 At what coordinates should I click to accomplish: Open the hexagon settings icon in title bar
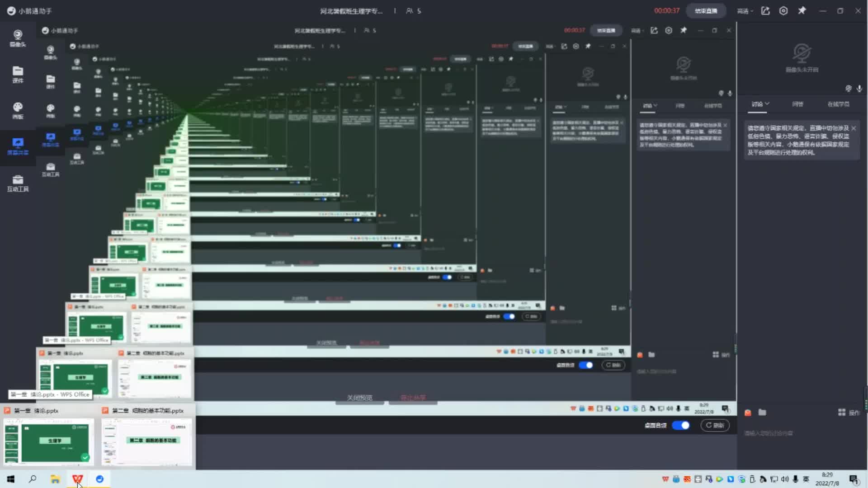(x=783, y=11)
